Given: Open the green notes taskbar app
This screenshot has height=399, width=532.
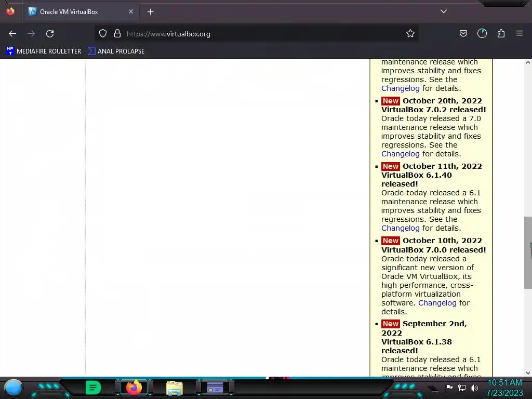Looking at the screenshot, I should tap(93, 388).
